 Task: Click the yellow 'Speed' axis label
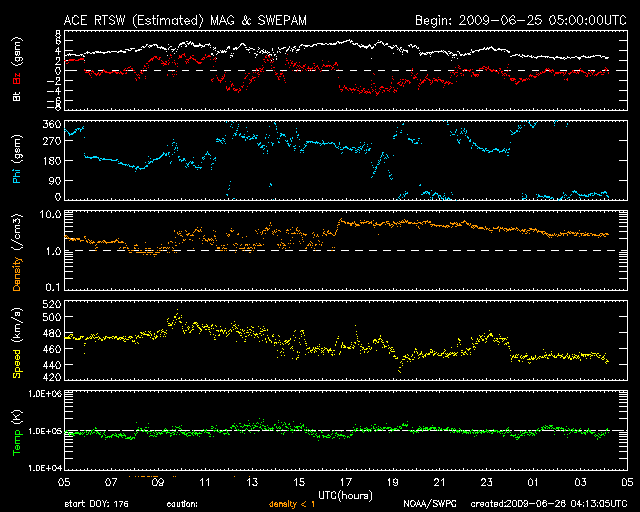(17, 363)
